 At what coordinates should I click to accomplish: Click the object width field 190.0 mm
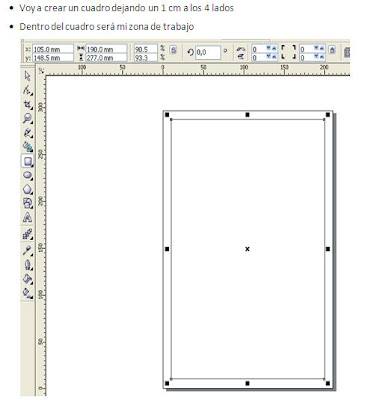[x=106, y=49]
